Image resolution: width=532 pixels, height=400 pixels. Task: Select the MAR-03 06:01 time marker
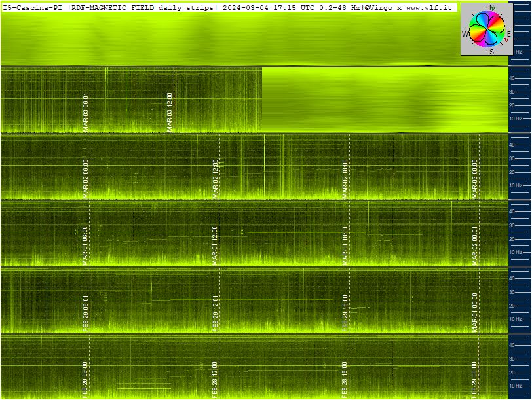click(x=85, y=113)
